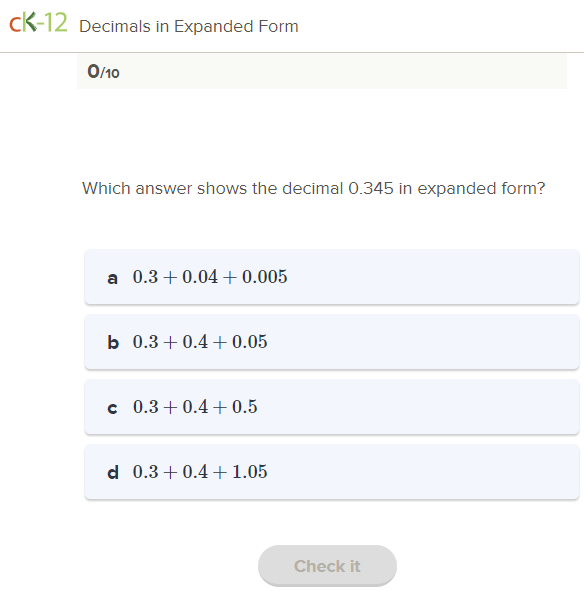Click the bold letter d label

113,472
